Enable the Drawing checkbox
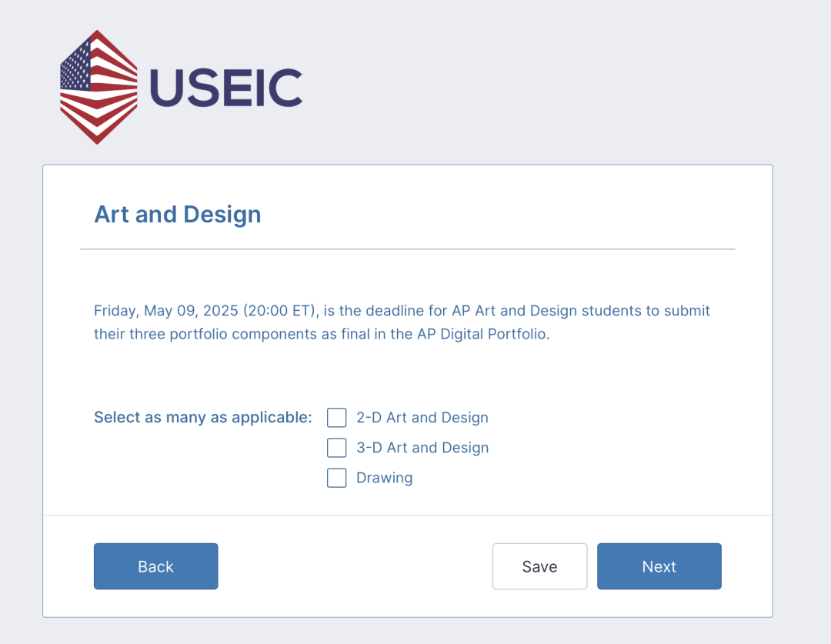The width and height of the screenshot is (831, 644). pyautogui.click(x=336, y=478)
